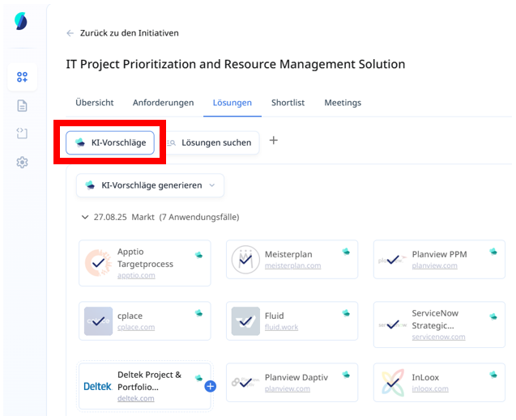The height and width of the screenshot is (420, 516).
Task: Click the plus icon next to Lösungen suchen
Action: (273, 141)
